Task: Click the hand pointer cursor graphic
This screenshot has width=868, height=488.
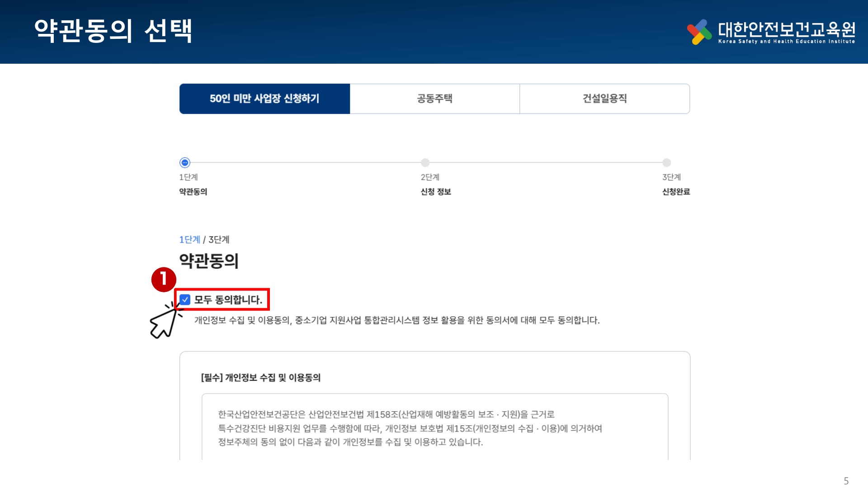Action: pos(164,322)
